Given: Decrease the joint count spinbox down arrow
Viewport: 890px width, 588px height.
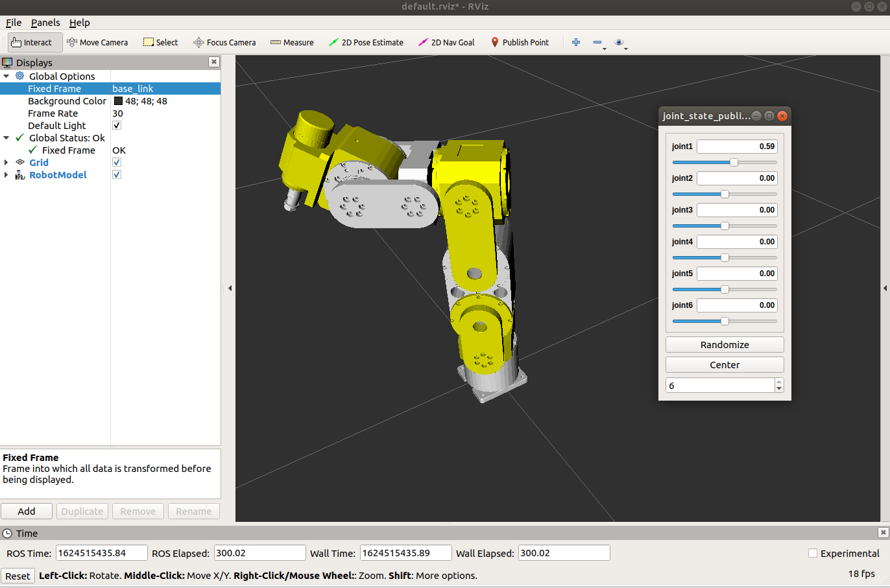Looking at the screenshot, I should (779, 389).
